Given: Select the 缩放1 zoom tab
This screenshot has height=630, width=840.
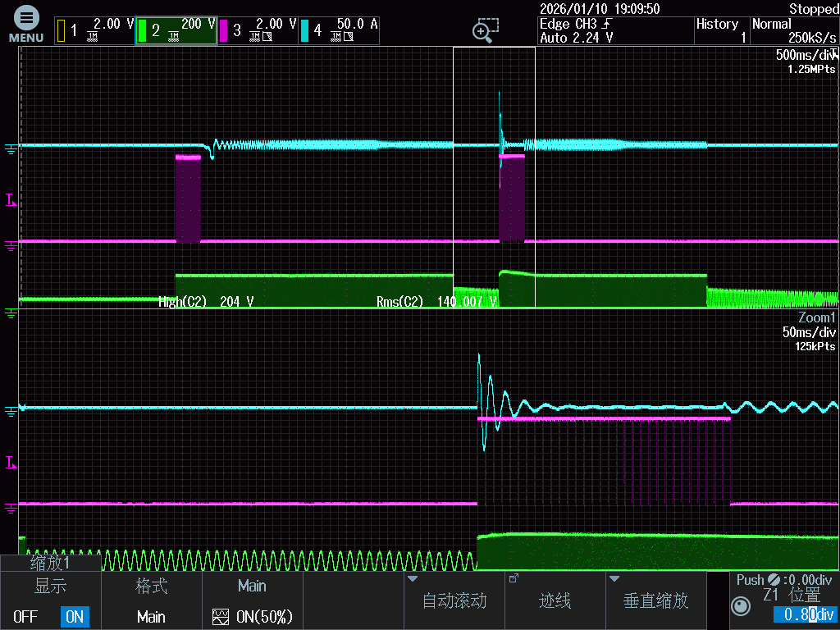Looking at the screenshot, I should coord(51,563).
